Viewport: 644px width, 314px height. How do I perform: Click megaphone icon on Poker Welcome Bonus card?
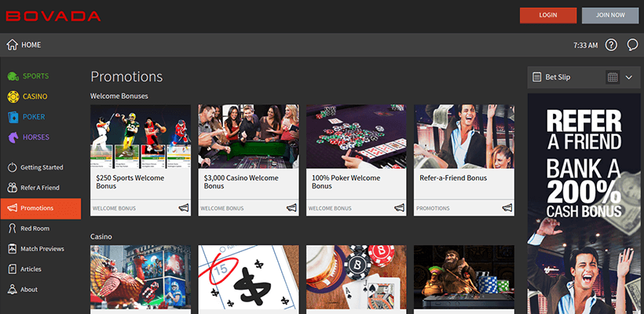[x=399, y=208]
